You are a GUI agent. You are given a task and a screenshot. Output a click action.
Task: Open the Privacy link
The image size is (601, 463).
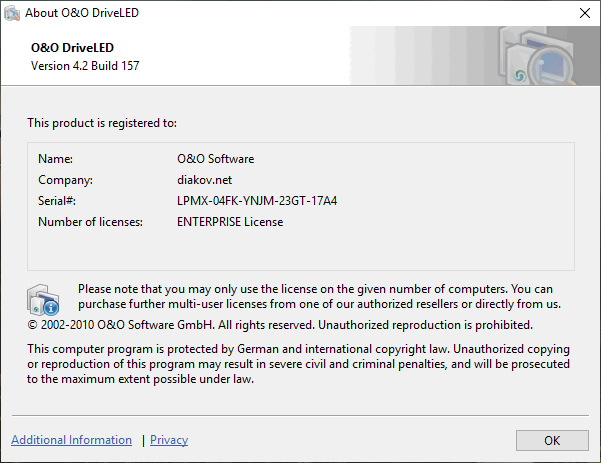[x=169, y=440]
